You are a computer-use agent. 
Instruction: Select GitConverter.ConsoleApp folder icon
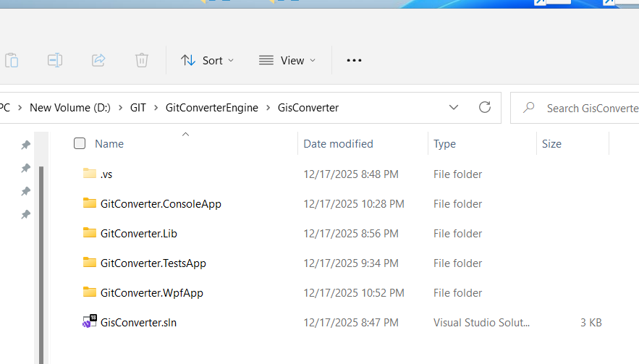[x=90, y=203]
